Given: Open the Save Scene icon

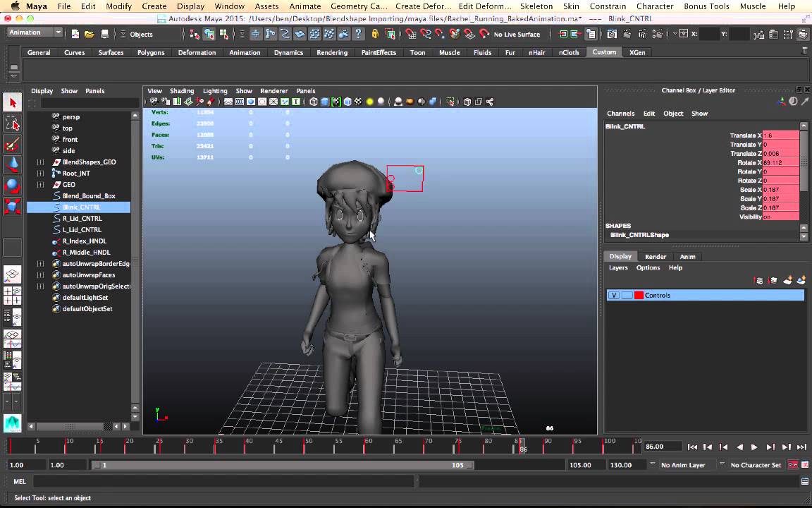Looking at the screenshot, I should (x=106, y=34).
